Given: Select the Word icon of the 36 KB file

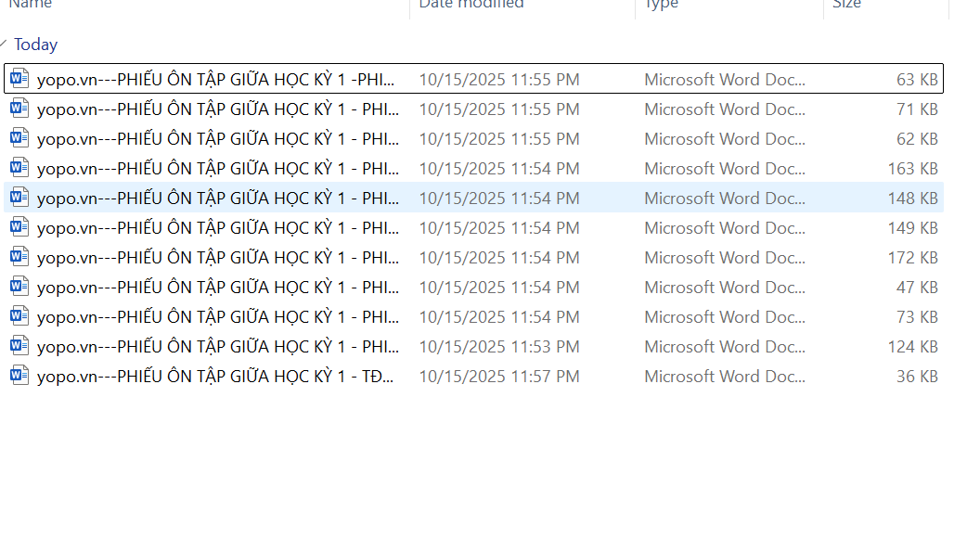Looking at the screenshot, I should click(x=19, y=376).
